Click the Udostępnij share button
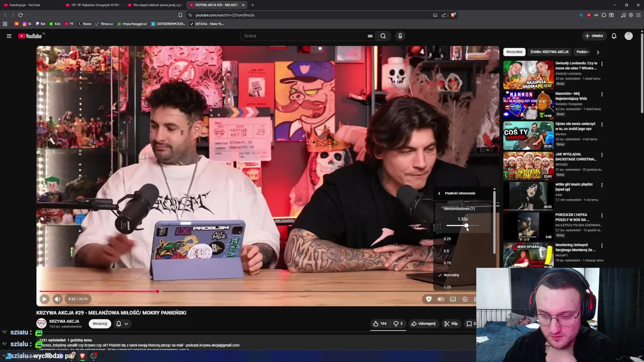The height and width of the screenshot is (362, 644). tap(423, 324)
